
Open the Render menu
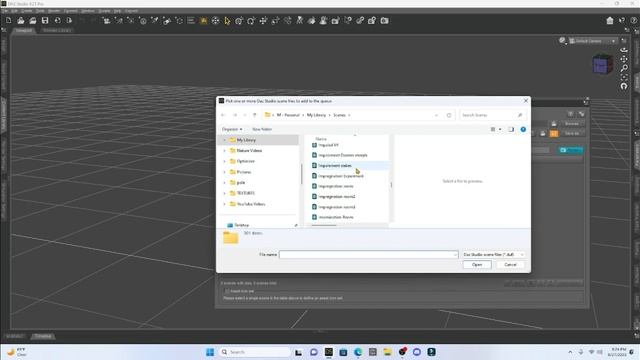pyautogui.click(x=54, y=11)
